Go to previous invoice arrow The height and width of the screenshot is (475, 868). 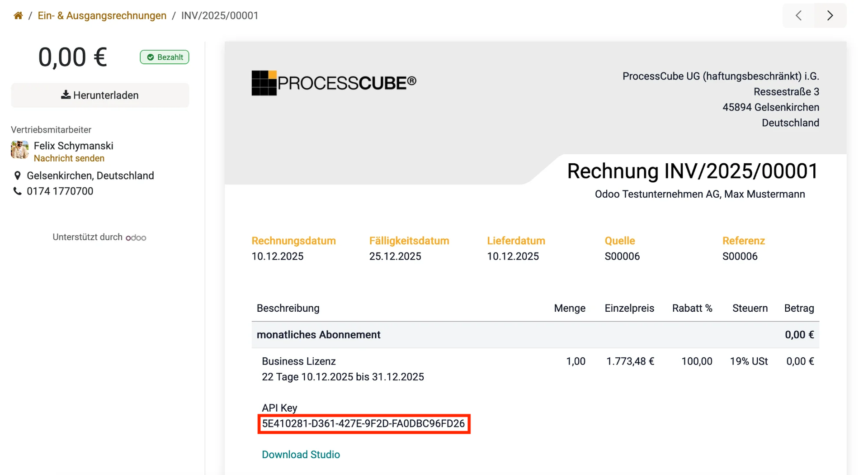pyautogui.click(x=799, y=16)
